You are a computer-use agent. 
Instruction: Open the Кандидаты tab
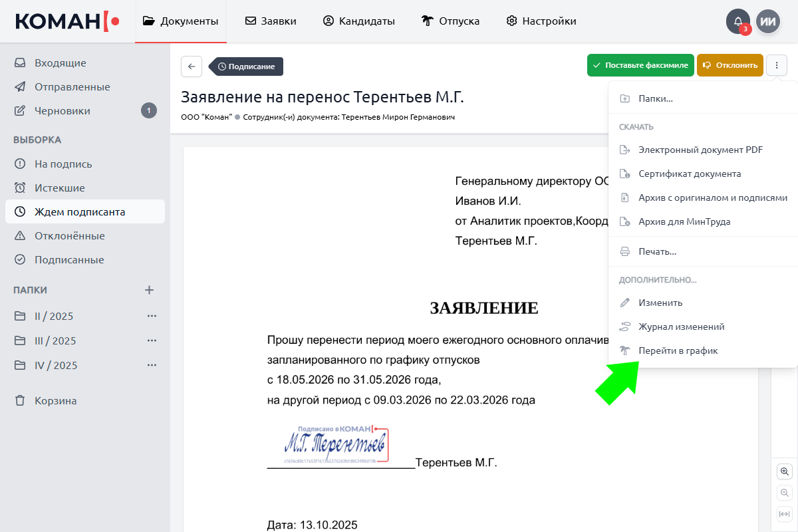click(x=358, y=21)
